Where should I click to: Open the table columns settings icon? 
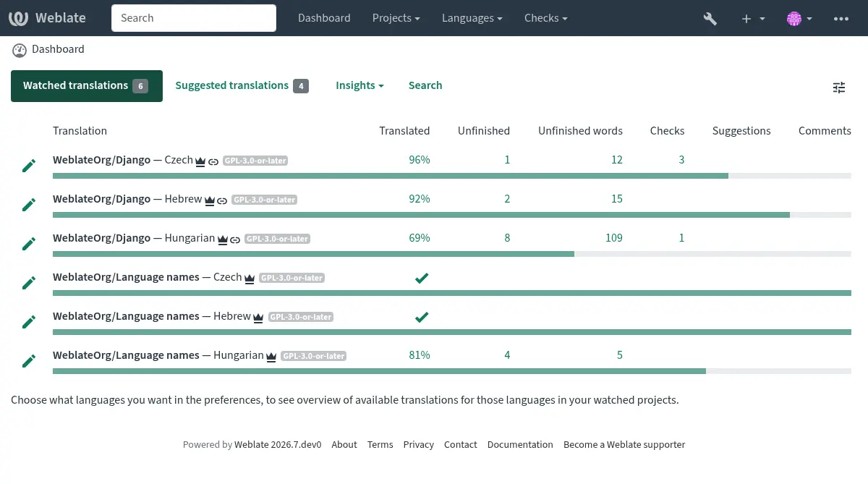point(839,88)
